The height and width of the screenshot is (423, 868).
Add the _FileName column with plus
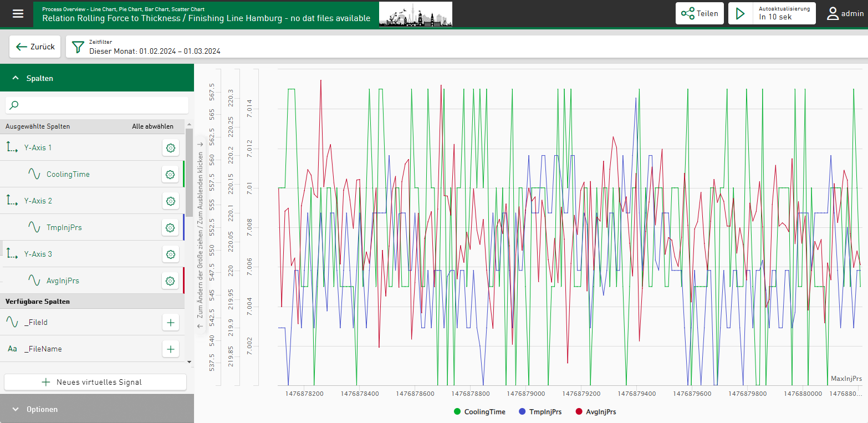(x=170, y=349)
